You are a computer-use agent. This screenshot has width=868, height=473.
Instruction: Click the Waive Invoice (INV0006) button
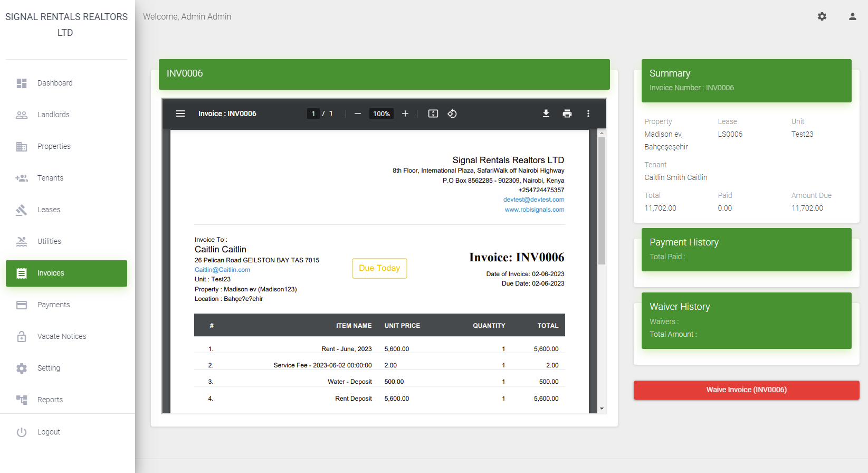tap(746, 390)
